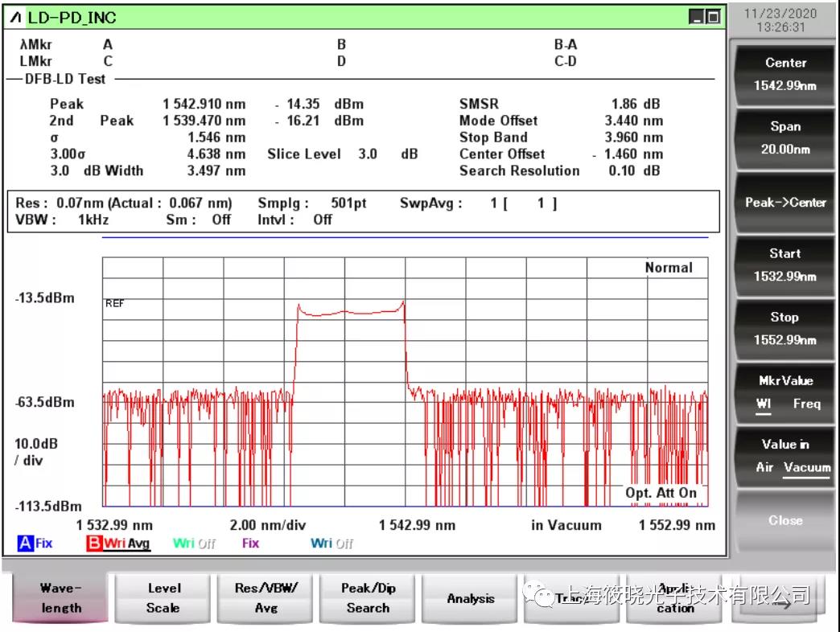Screen dimensions: 840x632
Task: Click the window restore icon in title bar
Action: pyautogui.click(x=712, y=17)
